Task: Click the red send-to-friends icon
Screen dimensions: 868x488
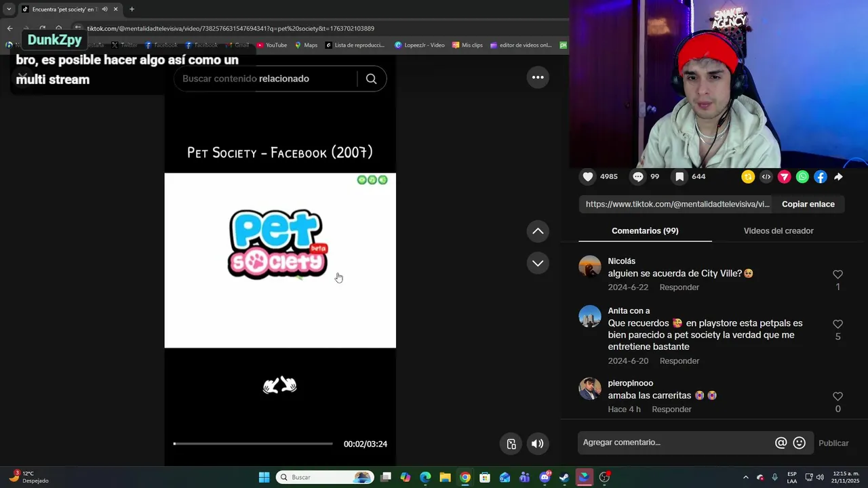Action: tap(784, 177)
